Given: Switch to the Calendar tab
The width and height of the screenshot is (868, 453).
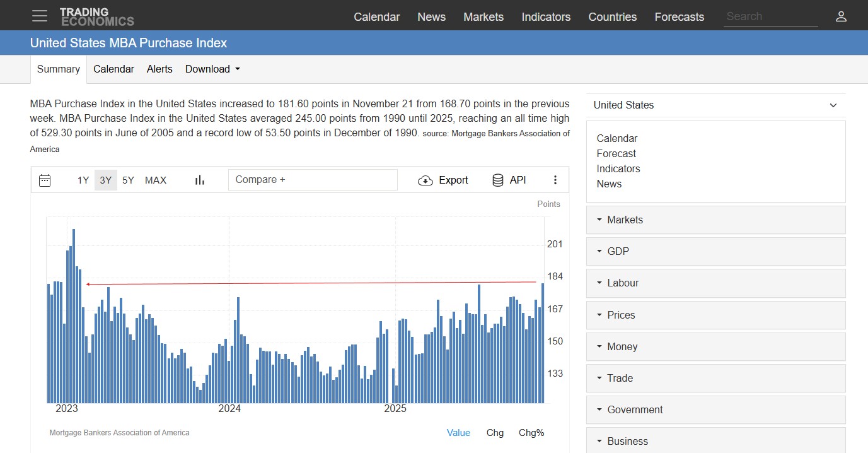Looking at the screenshot, I should (113, 69).
